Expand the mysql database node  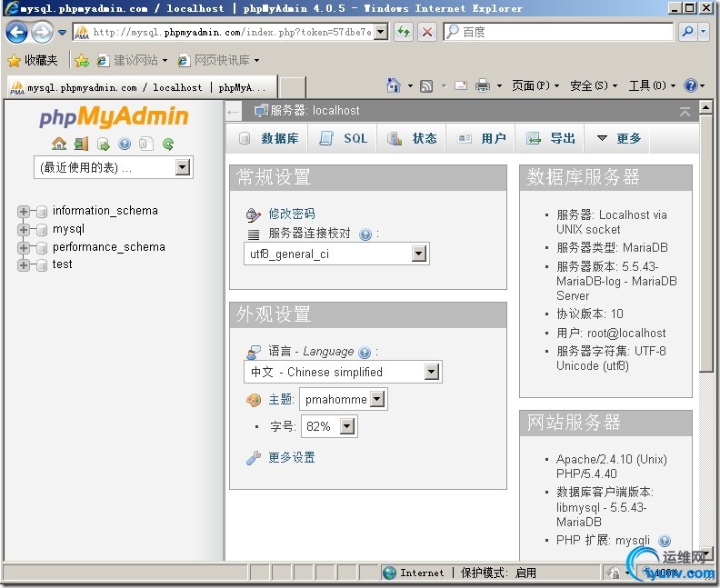tap(24, 230)
